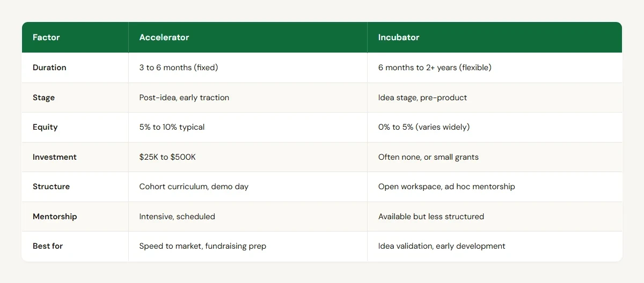Click the cell 'Available but less structured'
Image resolution: width=644 pixels, height=283 pixels.
click(495, 217)
